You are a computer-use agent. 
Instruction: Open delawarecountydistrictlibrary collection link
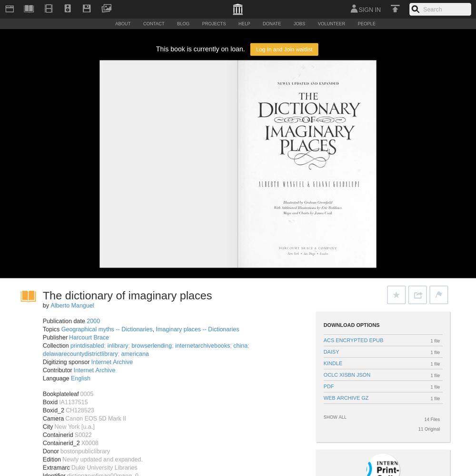(x=80, y=354)
